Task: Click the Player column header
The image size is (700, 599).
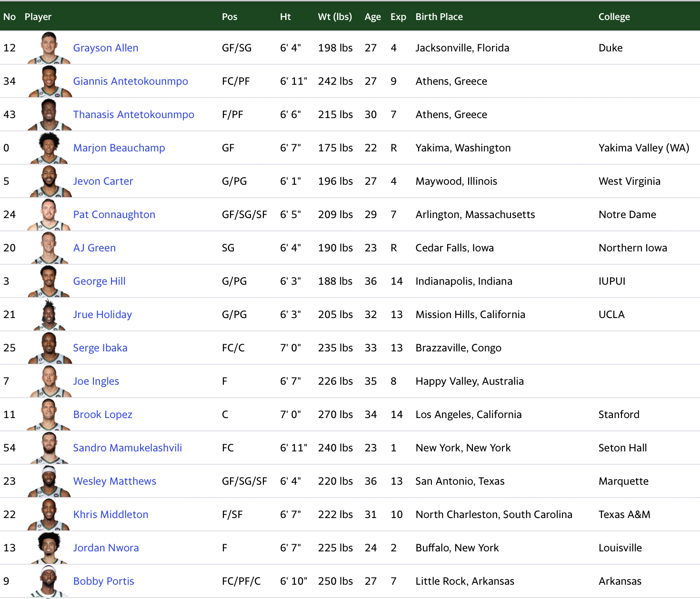Action: [38, 17]
